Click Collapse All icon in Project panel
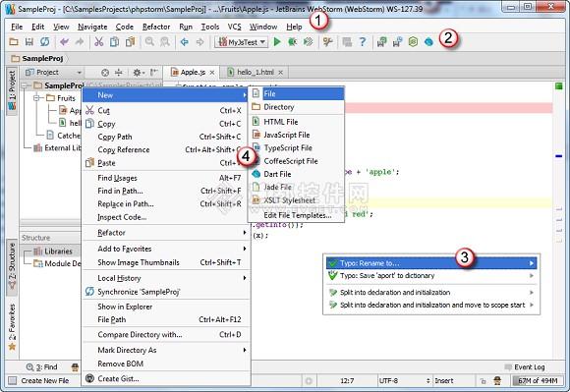 coord(119,73)
